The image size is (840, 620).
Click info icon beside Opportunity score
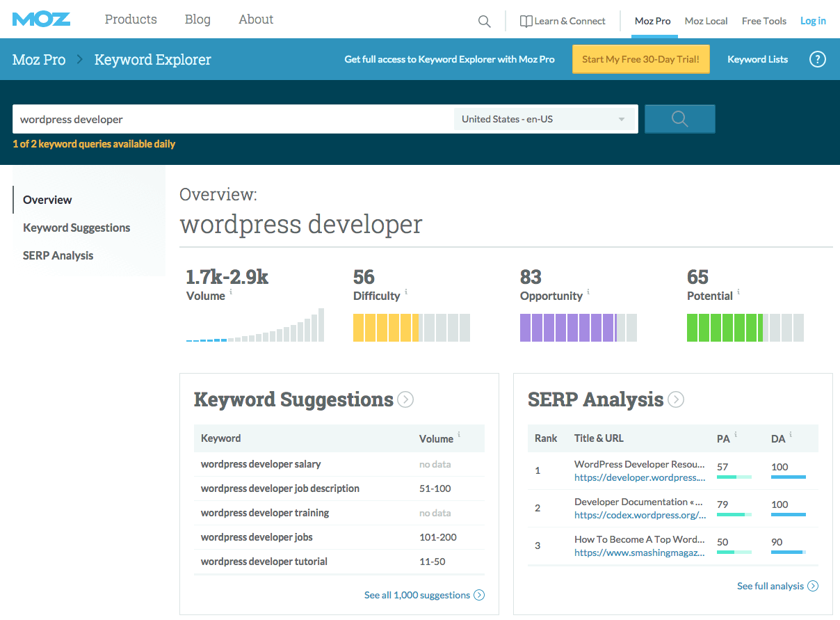pyautogui.click(x=588, y=292)
